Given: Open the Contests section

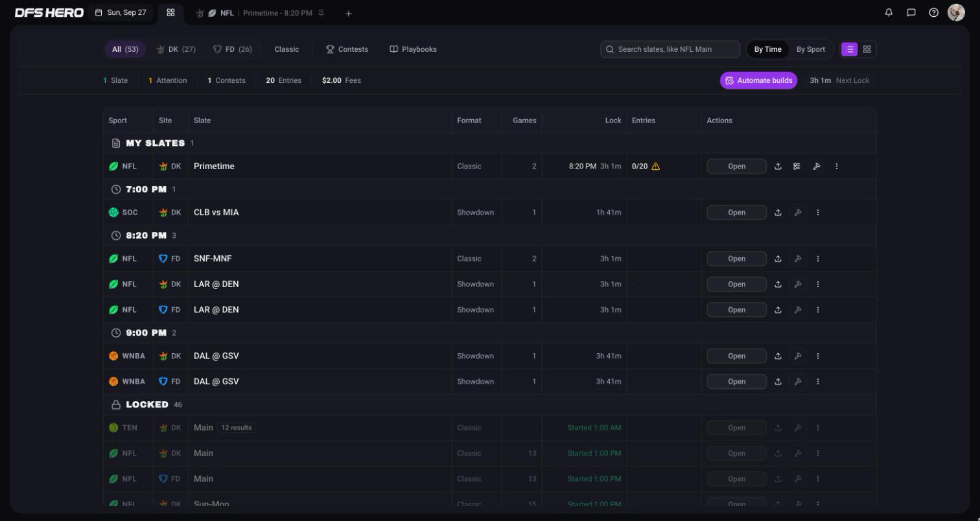Looking at the screenshot, I should (347, 49).
